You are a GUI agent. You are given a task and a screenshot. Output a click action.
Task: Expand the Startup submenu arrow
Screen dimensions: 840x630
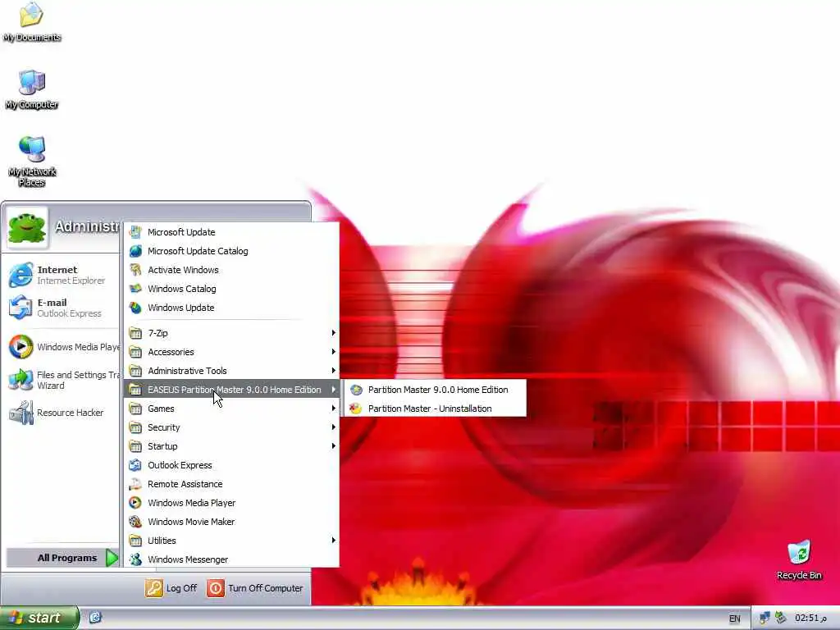pos(333,445)
